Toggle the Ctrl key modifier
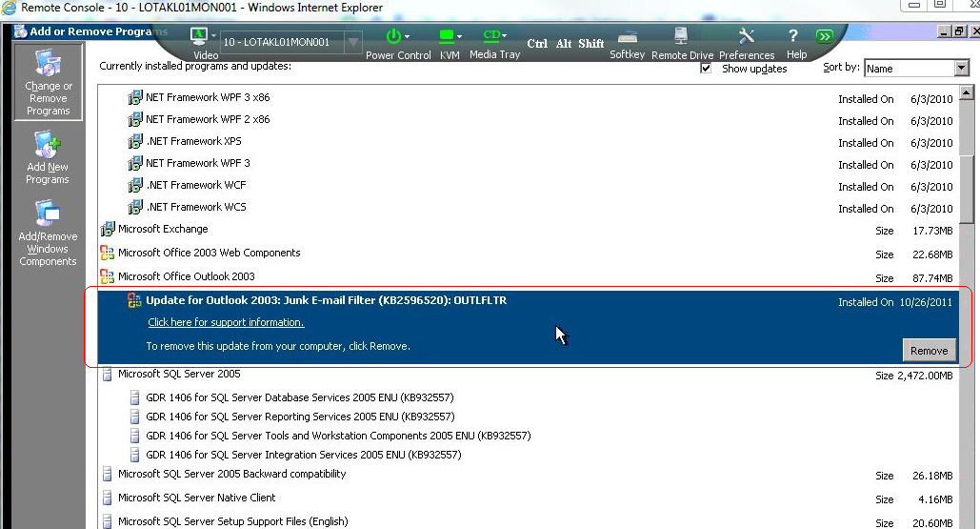 click(537, 43)
